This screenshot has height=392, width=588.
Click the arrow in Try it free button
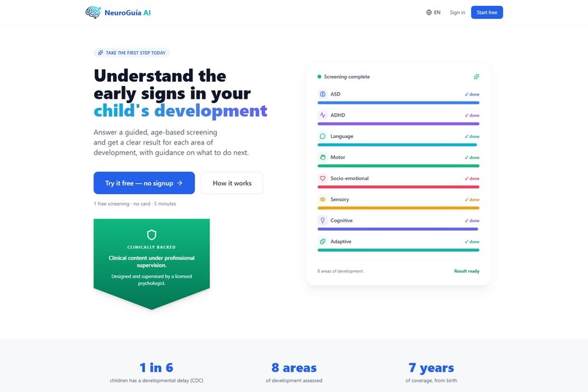coord(179,183)
